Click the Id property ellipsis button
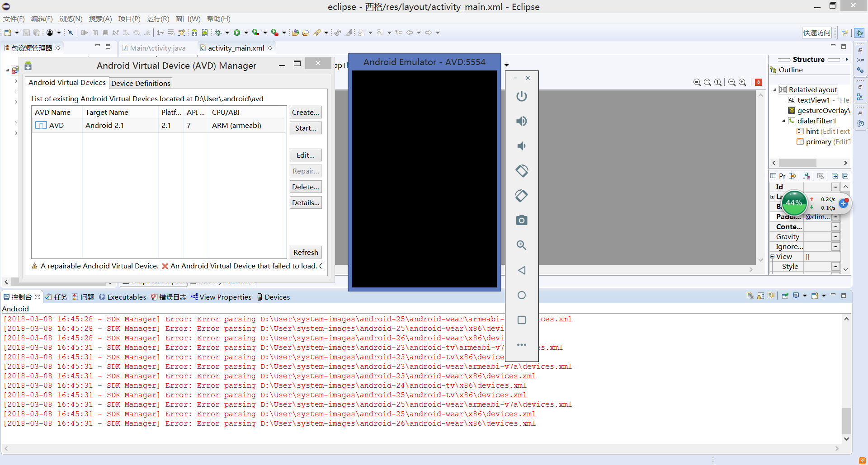 click(835, 187)
